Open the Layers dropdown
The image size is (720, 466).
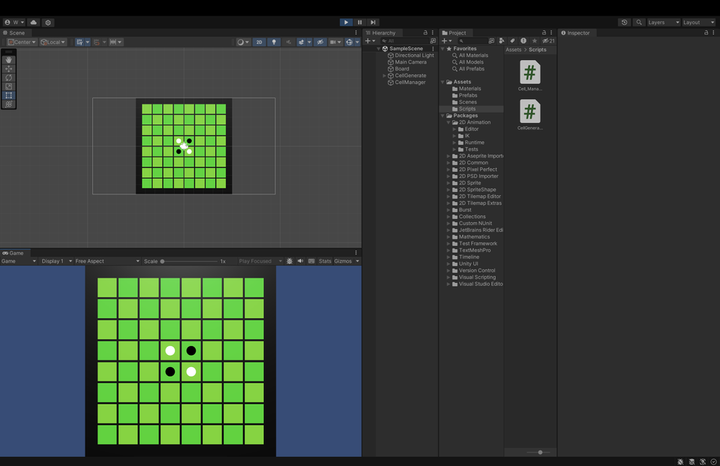click(x=661, y=21)
